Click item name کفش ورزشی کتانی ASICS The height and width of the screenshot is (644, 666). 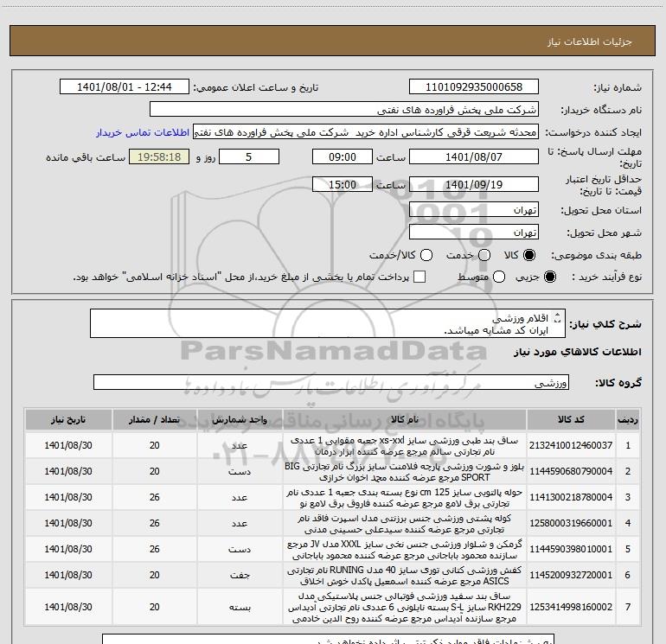pos(405,575)
